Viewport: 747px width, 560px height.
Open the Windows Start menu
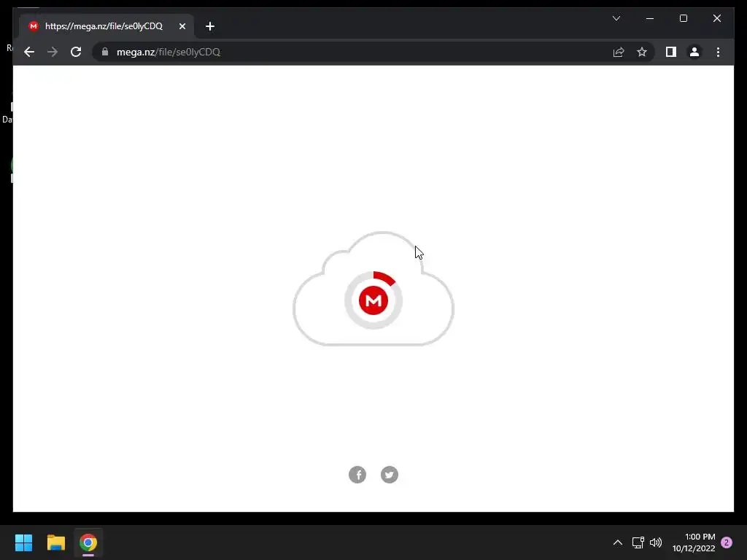[x=23, y=542]
